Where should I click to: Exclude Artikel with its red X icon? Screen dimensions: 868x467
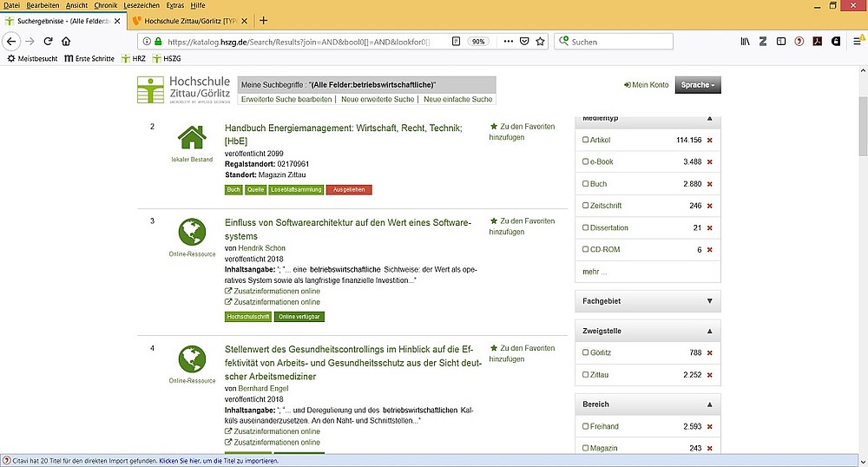[x=709, y=140]
